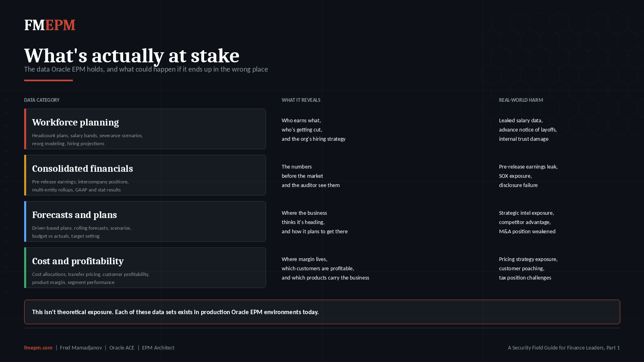Select the Consolidated financials card
Image resolution: width=644 pixels, height=362 pixels.
click(145, 175)
